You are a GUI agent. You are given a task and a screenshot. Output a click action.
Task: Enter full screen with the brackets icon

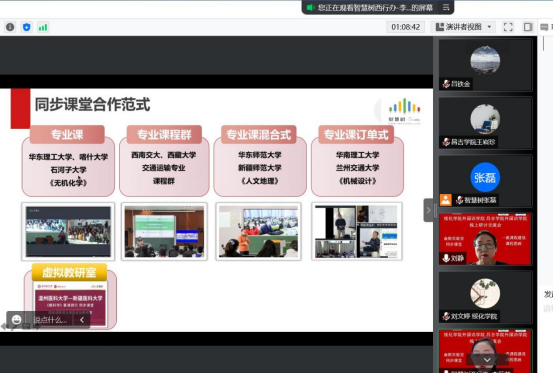[x=508, y=27]
